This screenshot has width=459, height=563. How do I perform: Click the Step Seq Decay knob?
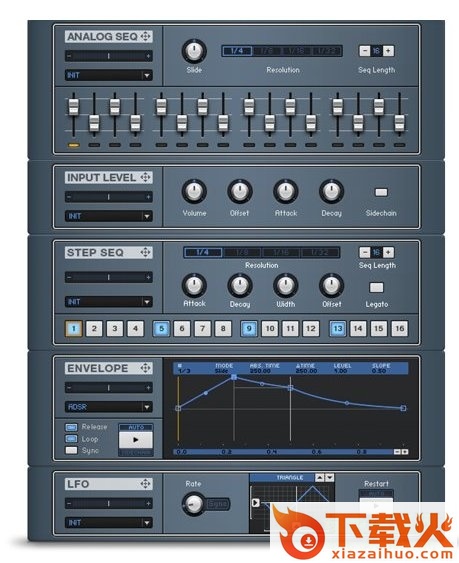tap(240, 285)
